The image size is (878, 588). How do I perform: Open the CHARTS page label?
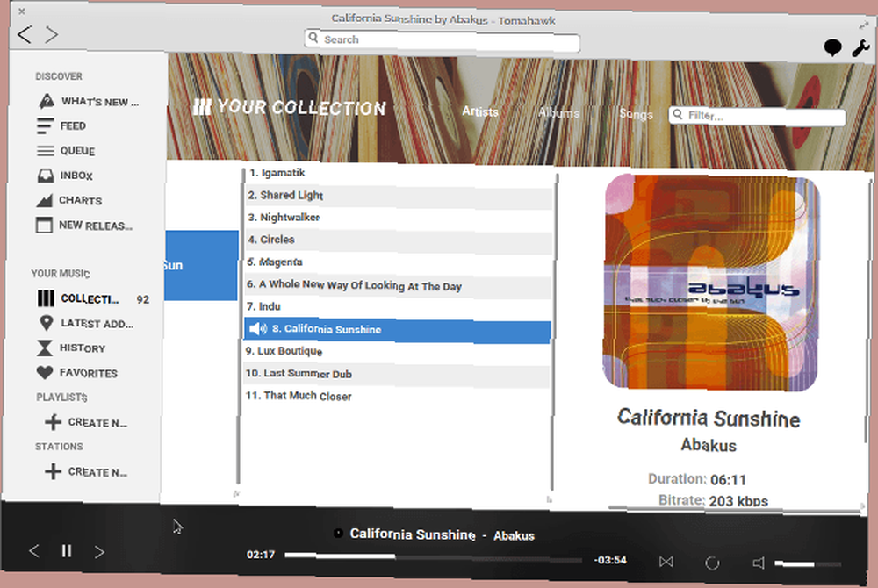(81, 200)
